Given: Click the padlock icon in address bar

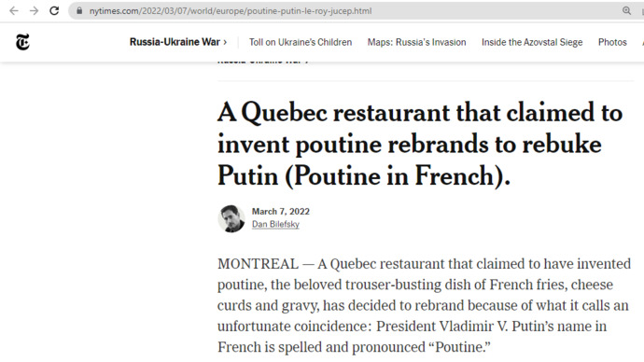Looking at the screenshot, I should coord(79,11).
